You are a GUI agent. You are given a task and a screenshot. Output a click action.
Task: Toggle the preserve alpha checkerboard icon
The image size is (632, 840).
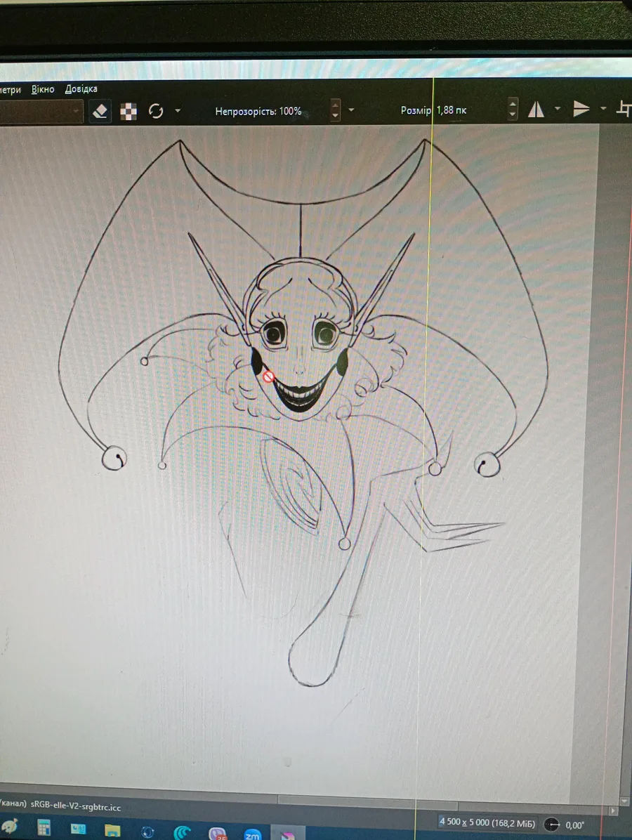click(x=128, y=111)
